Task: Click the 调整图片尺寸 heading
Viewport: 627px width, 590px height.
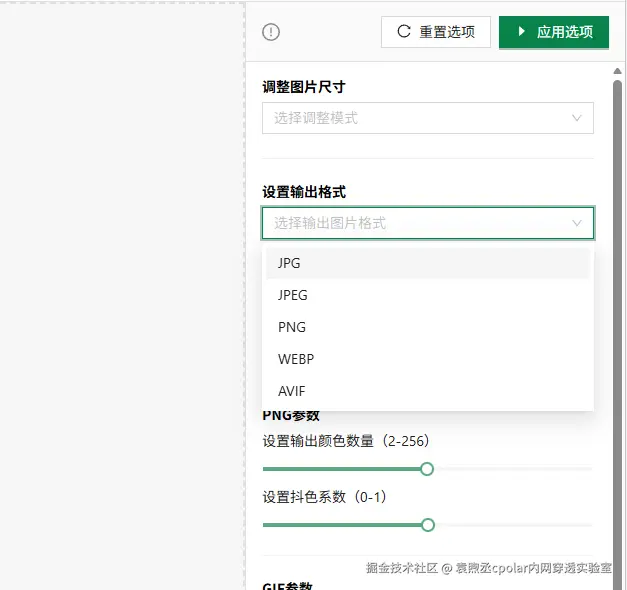Action: 304,87
